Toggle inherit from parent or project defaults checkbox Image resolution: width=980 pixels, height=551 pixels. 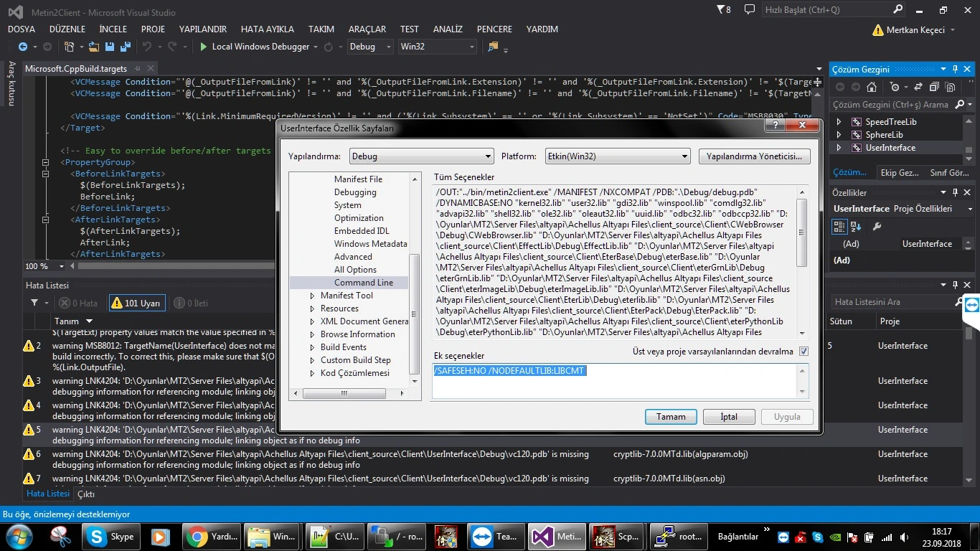[x=804, y=352]
